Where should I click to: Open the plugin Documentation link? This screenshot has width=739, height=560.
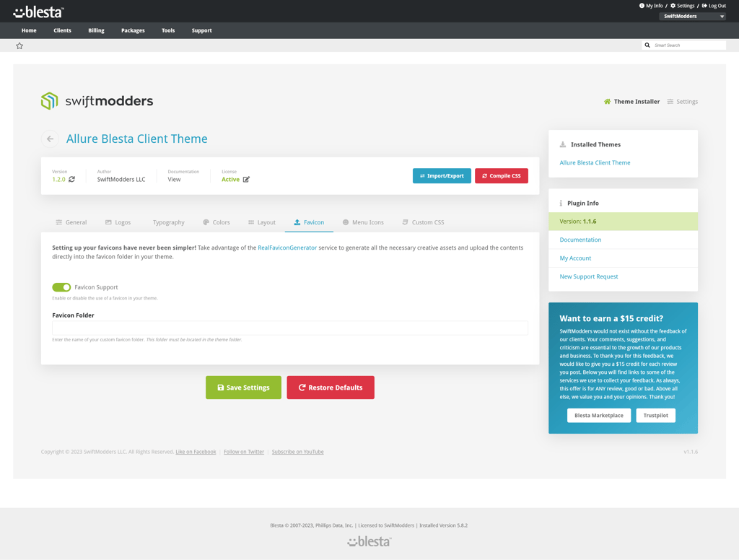(x=580, y=240)
